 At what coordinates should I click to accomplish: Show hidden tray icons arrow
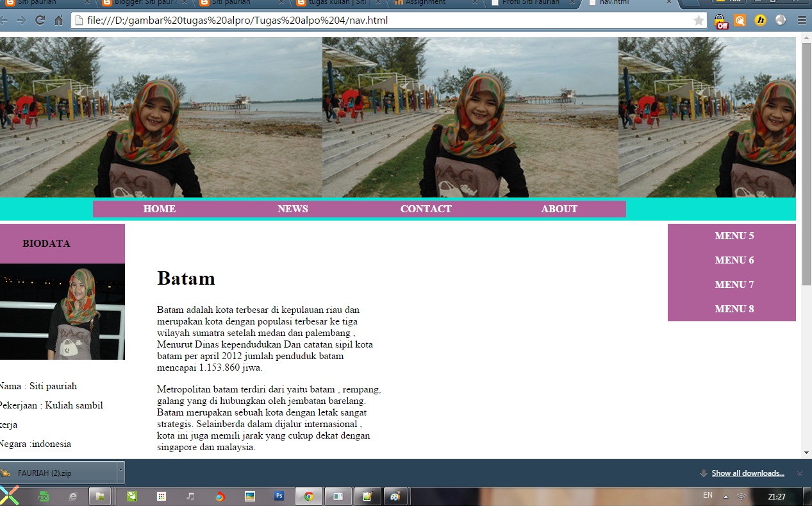tap(725, 497)
